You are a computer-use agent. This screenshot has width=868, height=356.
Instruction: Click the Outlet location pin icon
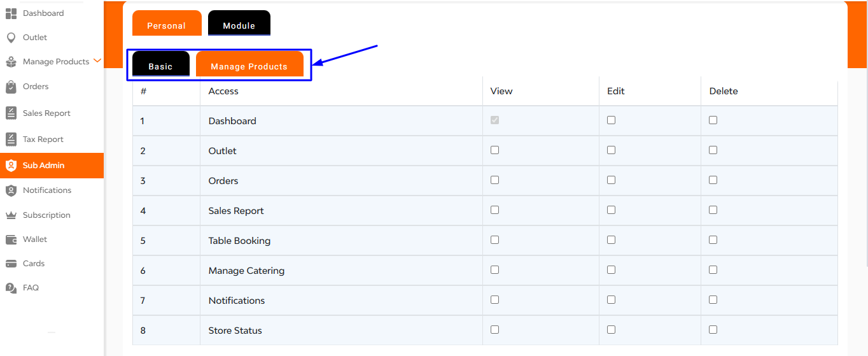pos(11,38)
